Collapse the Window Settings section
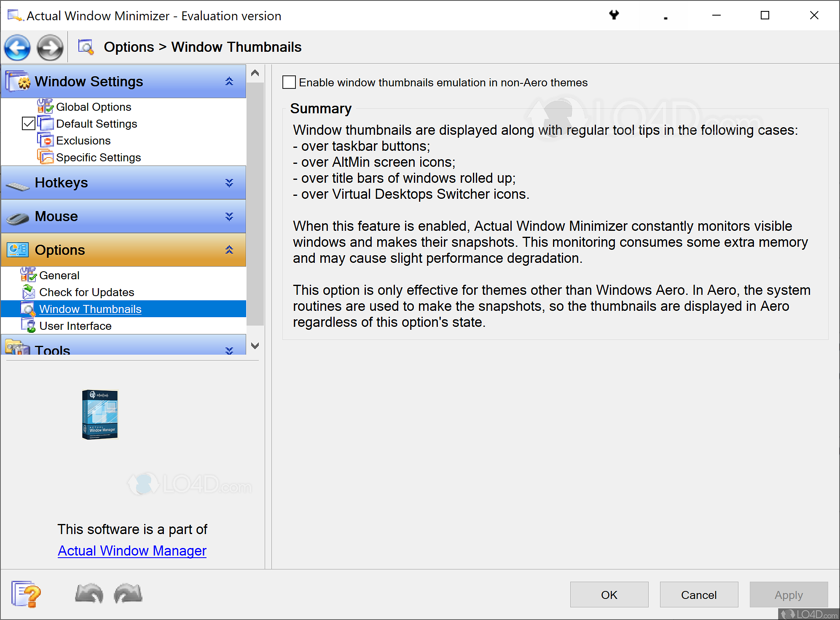 [229, 81]
